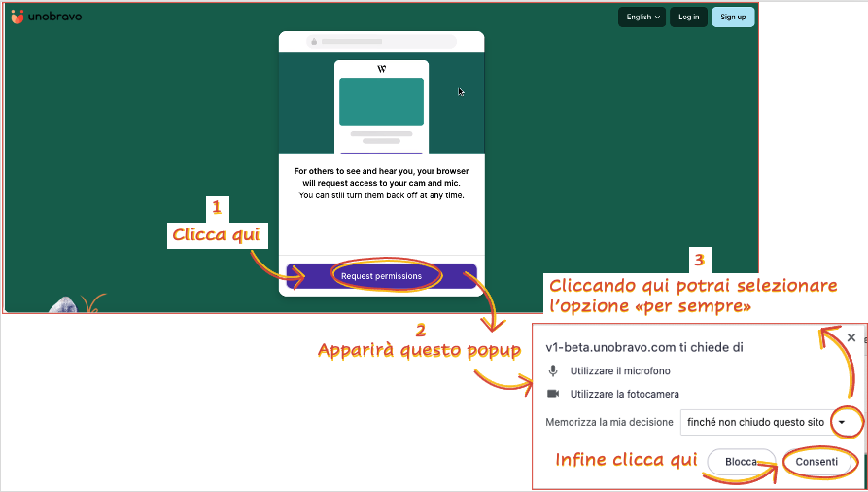868x492 pixels.
Task: Click the 'Utilizzare la fotocamera' text
Action: (x=625, y=394)
